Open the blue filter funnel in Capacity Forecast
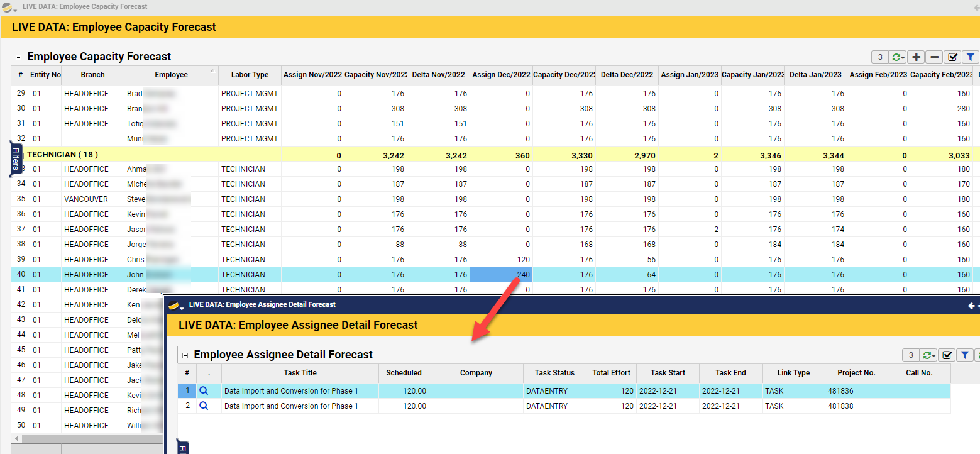Image resolution: width=980 pixels, height=454 pixels. pos(971,57)
